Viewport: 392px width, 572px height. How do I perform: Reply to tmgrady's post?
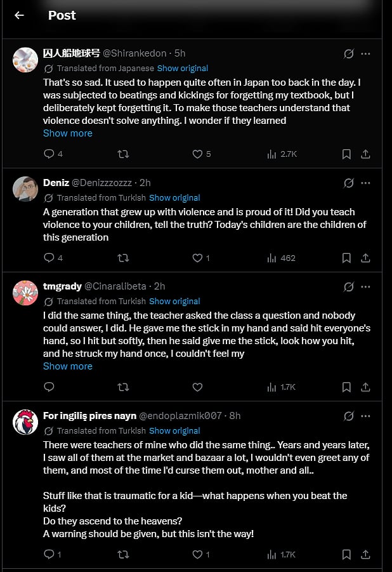pos(49,387)
